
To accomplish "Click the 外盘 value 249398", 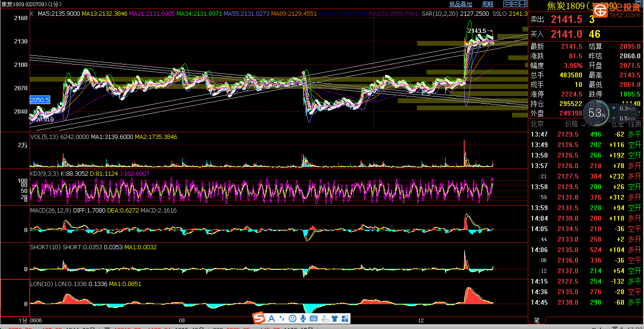I will click(x=570, y=113).
